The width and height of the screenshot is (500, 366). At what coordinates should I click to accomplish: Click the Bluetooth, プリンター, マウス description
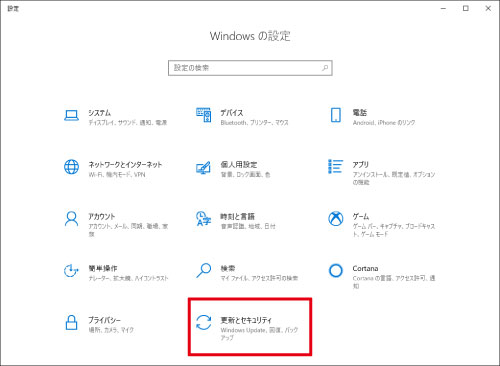pyautogui.click(x=254, y=123)
